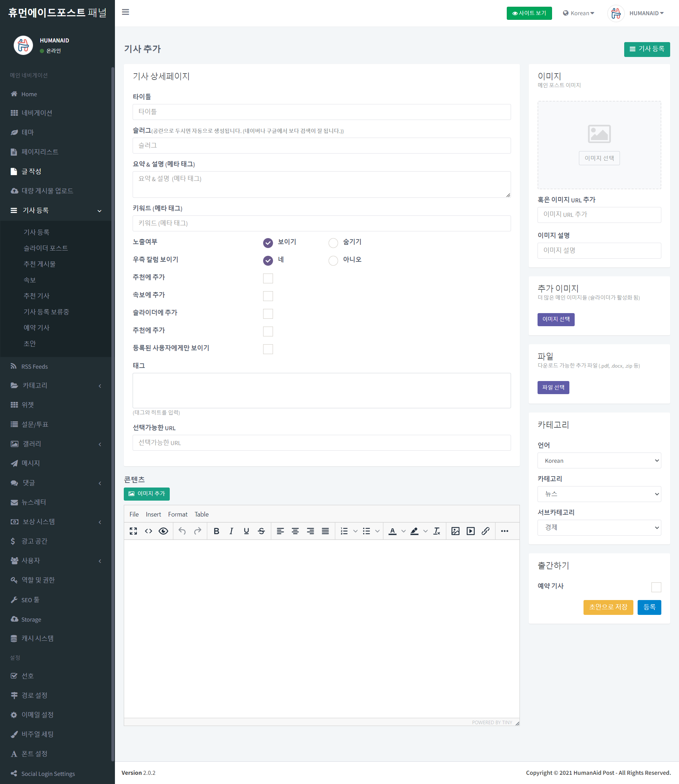Image resolution: width=679 pixels, height=784 pixels.
Task: Click the 기사 등록 button at top right
Action: pos(647,49)
